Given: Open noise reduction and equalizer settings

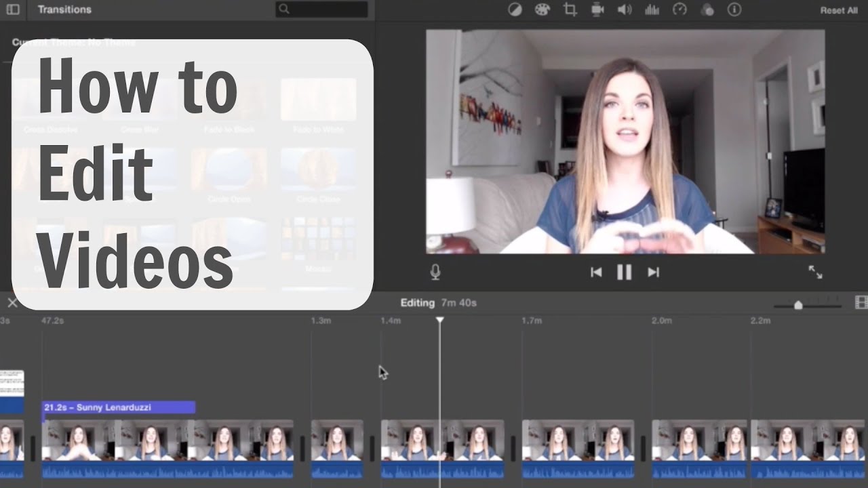Looking at the screenshot, I should (x=652, y=9).
